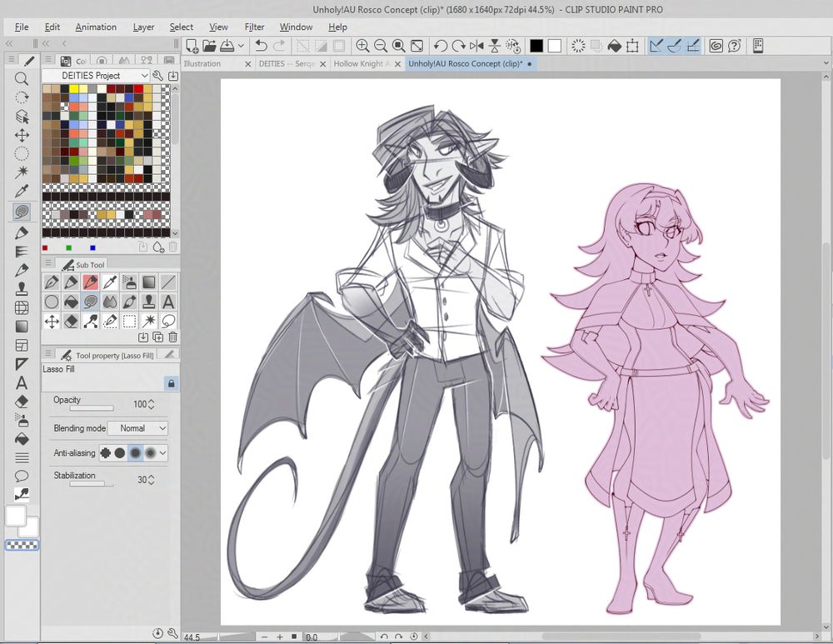Expand the anti-aliasing options arrow
833x644 pixels.
[162, 453]
